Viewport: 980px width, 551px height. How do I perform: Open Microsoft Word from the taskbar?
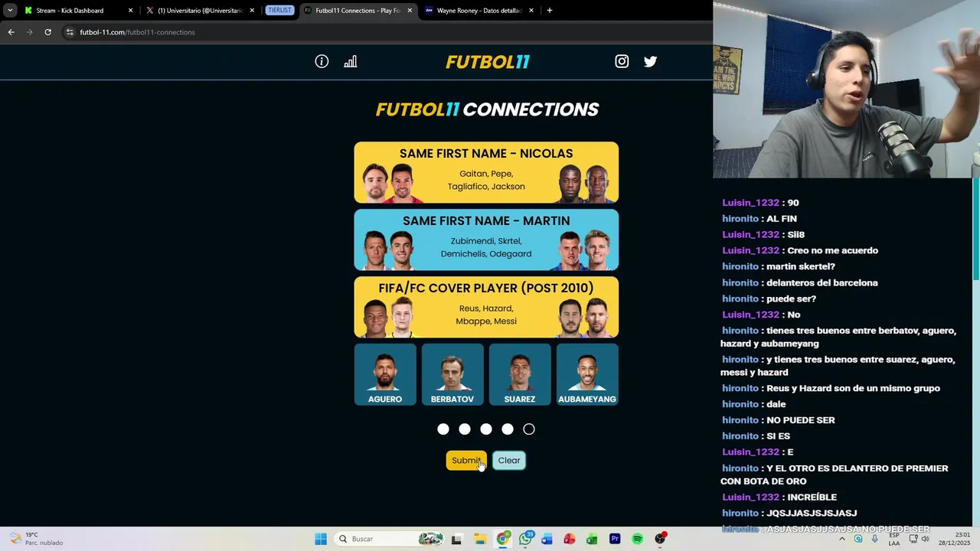click(x=547, y=539)
